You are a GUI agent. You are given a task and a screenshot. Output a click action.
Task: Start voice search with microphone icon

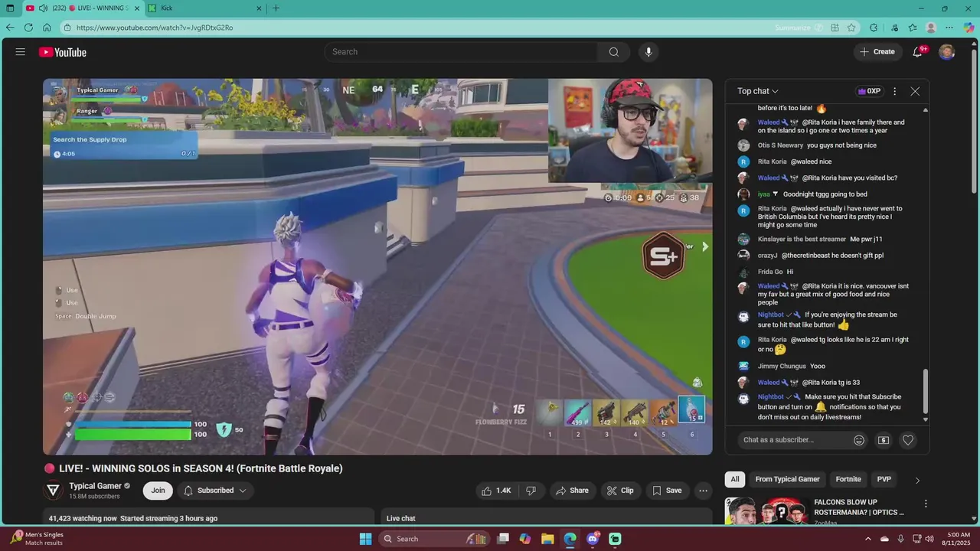[648, 52]
